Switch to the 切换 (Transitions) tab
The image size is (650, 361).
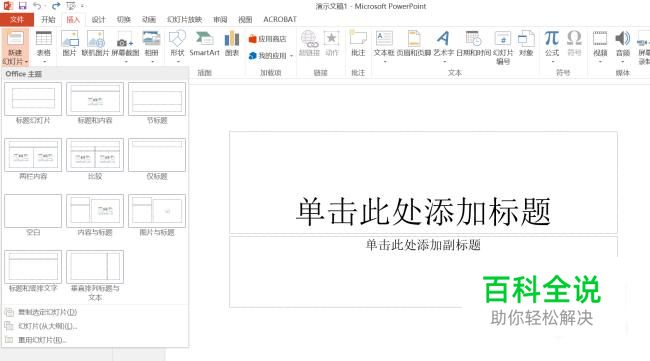pyautogui.click(x=124, y=19)
